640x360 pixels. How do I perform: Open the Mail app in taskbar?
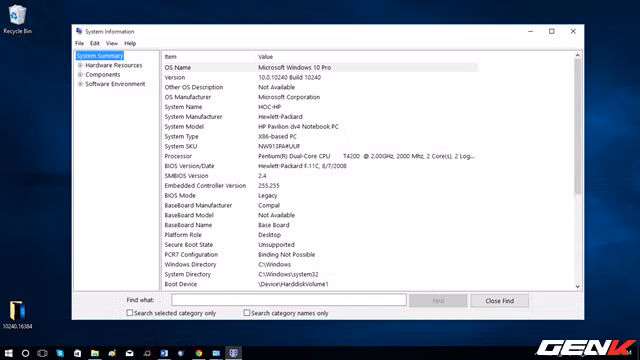click(x=129, y=353)
